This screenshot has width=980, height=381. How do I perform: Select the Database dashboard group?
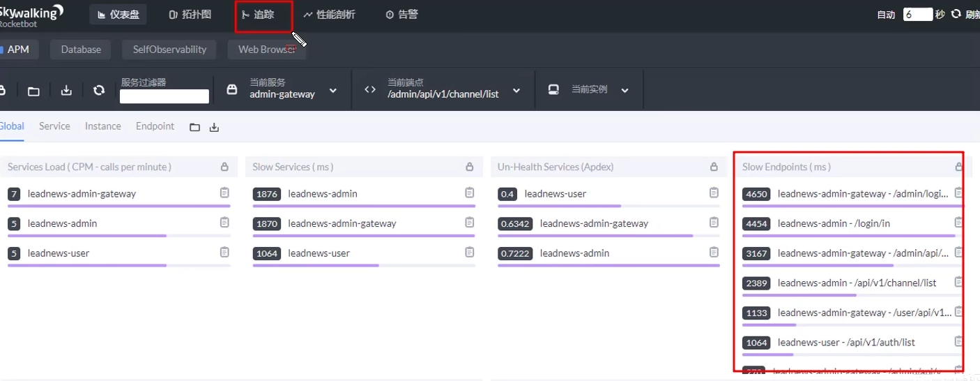81,50
